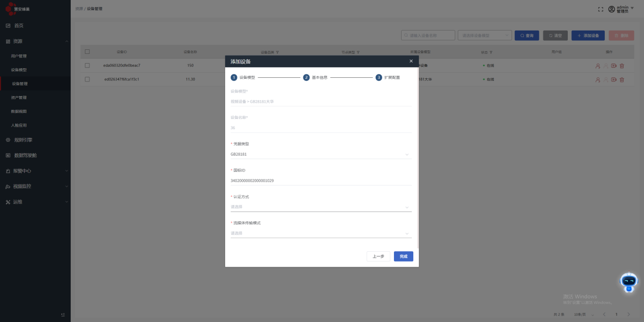Click the 上一步 button
Viewport: 644px width, 322px height.
pyautogui.click(x=378, y=256)
